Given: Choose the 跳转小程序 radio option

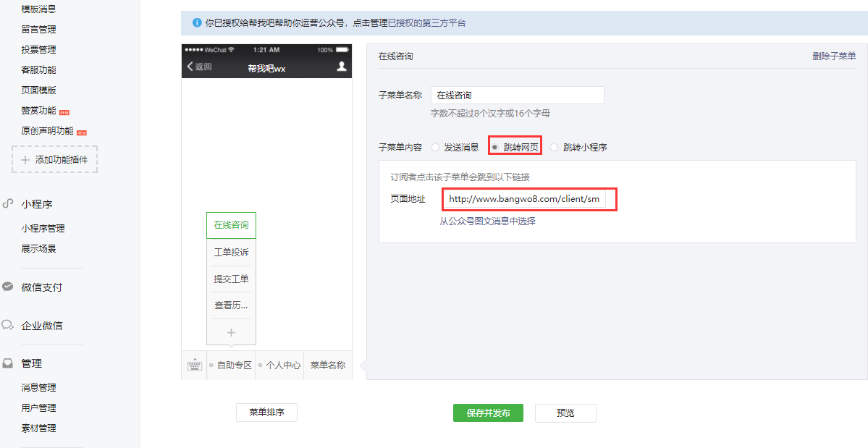Looking at the screenshot, I should [555, 147].
